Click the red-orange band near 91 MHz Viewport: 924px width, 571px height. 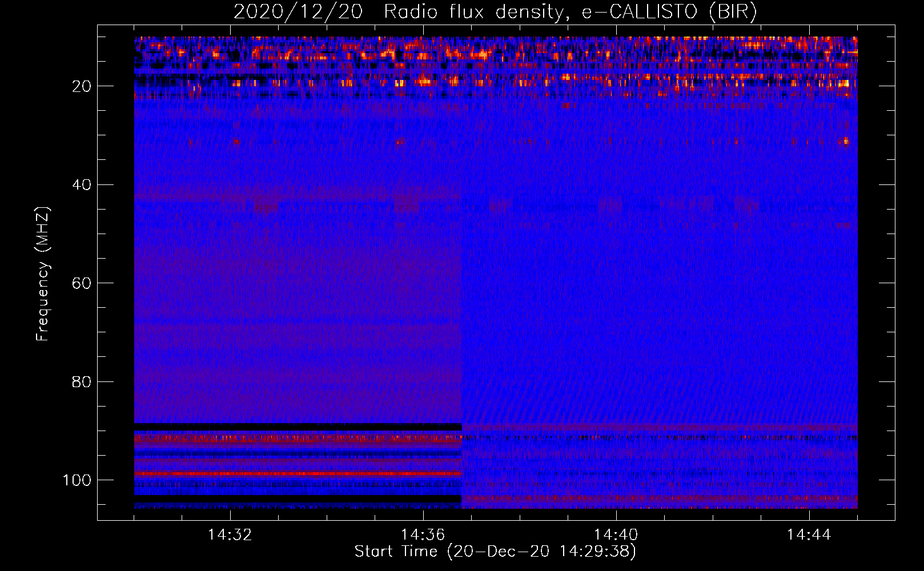click(297, 439)
